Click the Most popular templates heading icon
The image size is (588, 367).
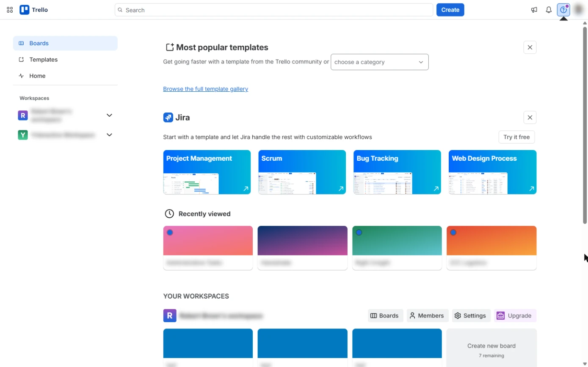coord(170,47)
